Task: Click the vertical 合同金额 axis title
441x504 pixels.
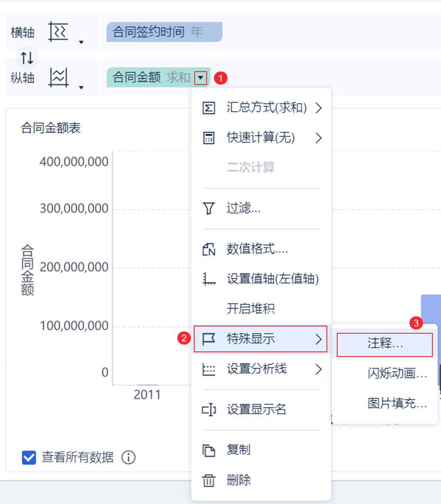Action: (x=27, y=270)
